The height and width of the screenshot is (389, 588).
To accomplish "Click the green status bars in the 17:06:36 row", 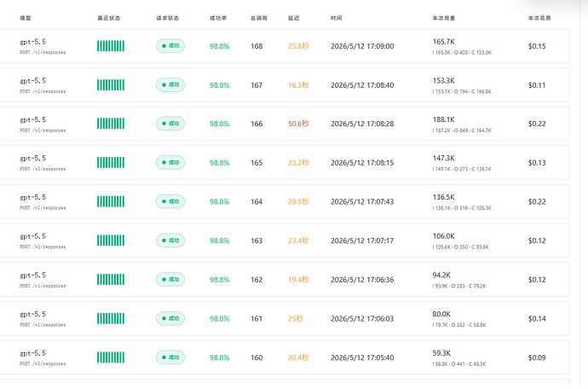I will (x=111, y=279).
